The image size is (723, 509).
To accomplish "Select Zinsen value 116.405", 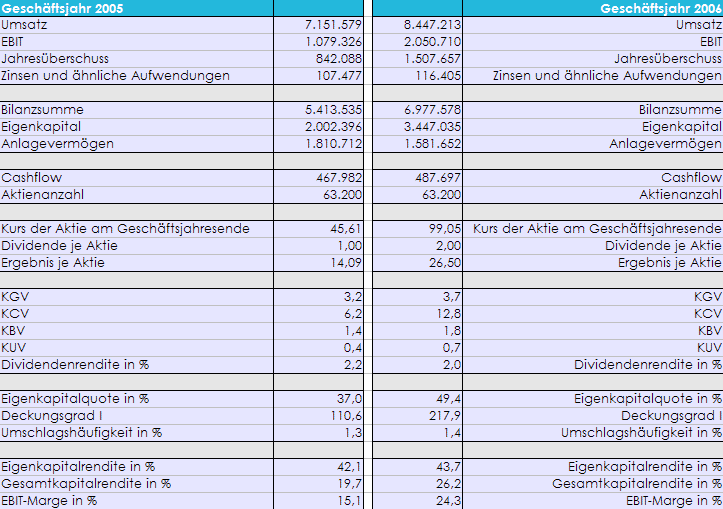I will (x=438, y=76).
